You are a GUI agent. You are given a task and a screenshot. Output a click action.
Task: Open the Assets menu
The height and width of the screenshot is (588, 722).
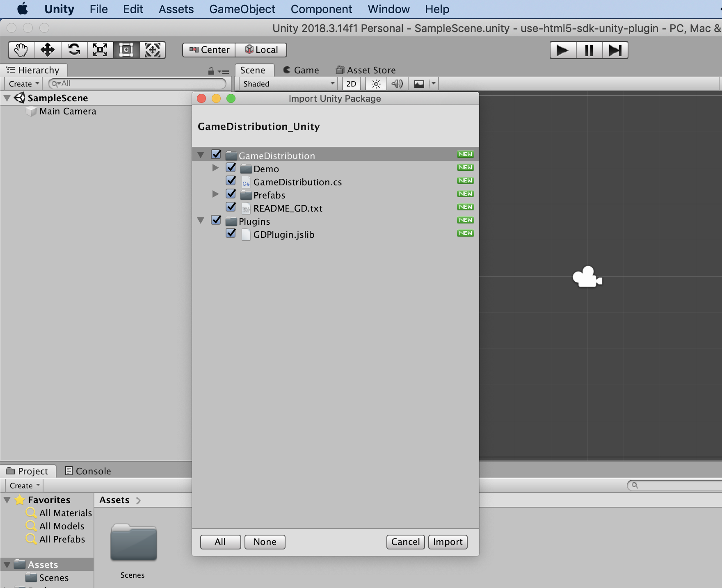tap(176, 9)
